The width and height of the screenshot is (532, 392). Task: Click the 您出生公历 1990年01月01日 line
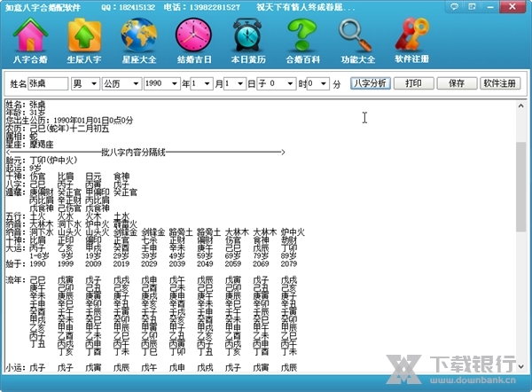click(x=69, y=120)
